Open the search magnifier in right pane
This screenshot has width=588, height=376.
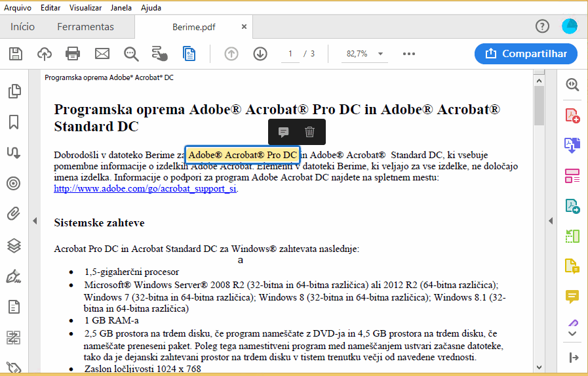(x=572, y=85)
